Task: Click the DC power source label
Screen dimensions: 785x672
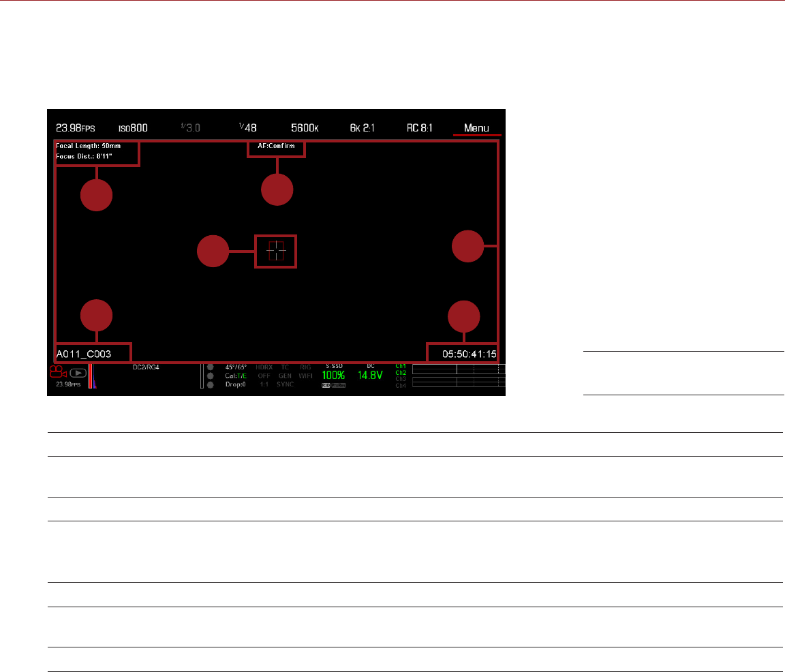Action: click(x=371, y=367)
